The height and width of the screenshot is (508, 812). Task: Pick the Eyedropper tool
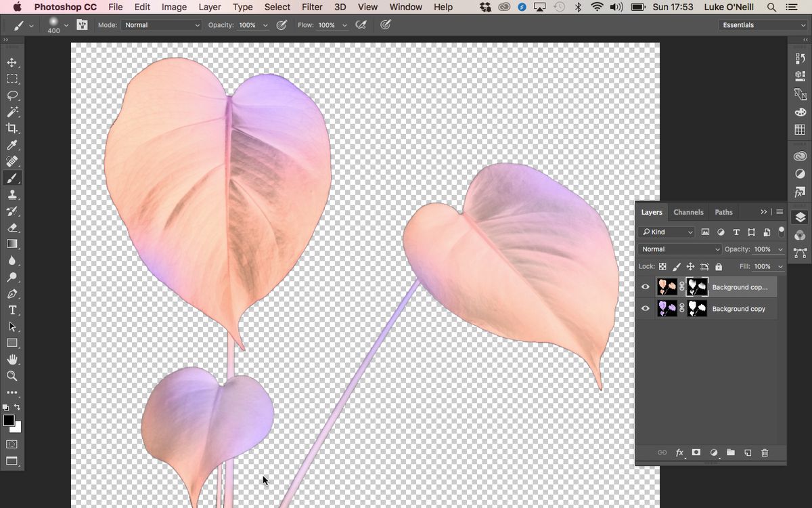[x=12, y=145]
